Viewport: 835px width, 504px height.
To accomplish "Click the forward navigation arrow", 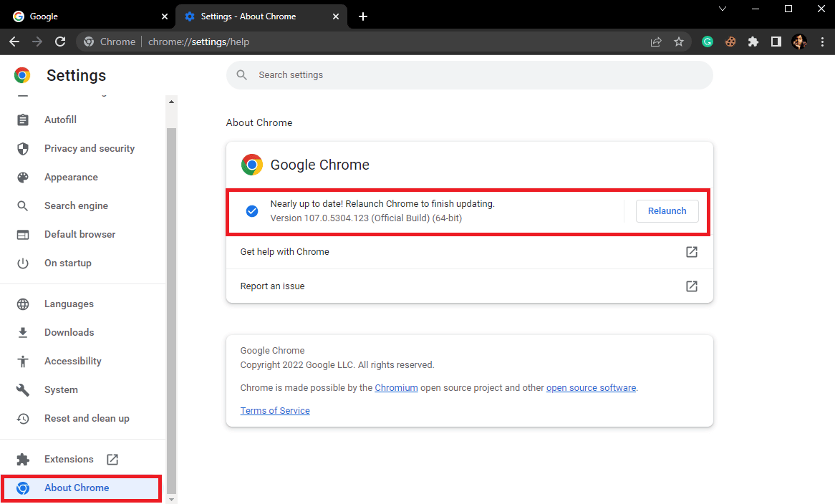I will [x=37, y=42].
